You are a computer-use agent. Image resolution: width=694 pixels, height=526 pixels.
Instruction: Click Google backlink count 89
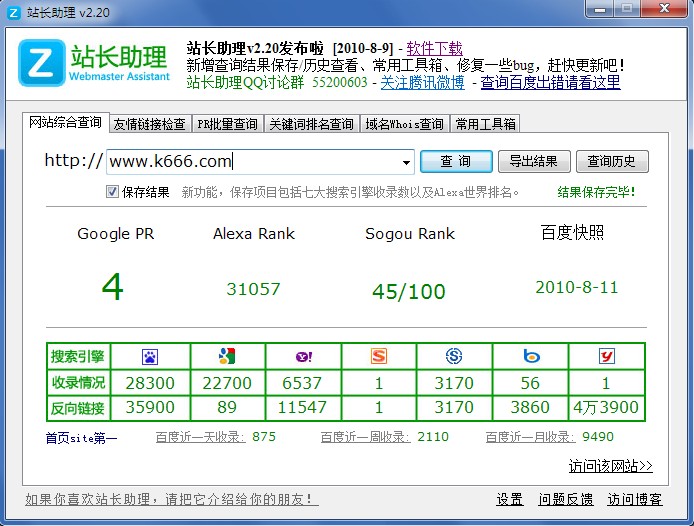point(227,407)
